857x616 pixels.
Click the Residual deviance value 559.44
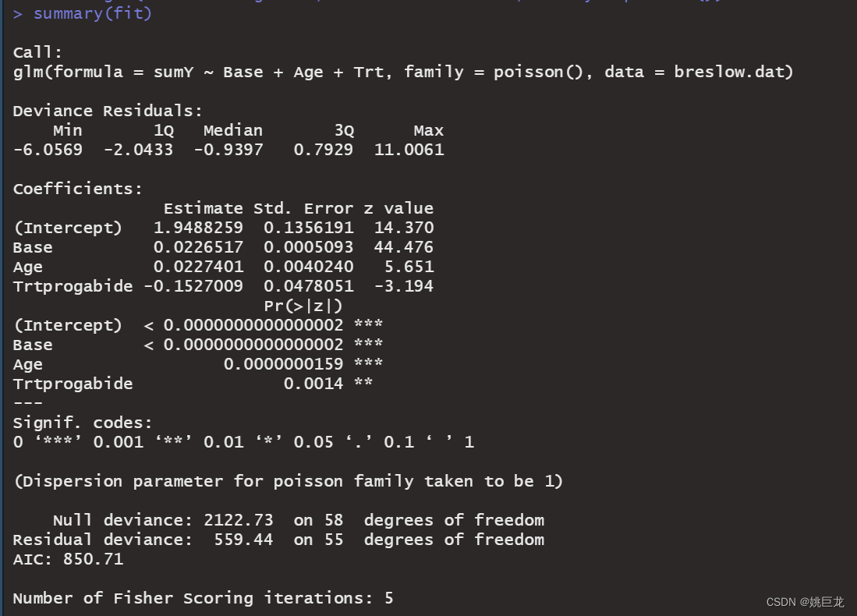[243, 540]
